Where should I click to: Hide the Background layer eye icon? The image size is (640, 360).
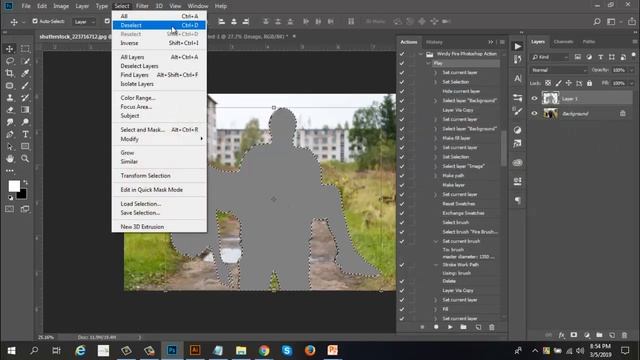point(534,113)
